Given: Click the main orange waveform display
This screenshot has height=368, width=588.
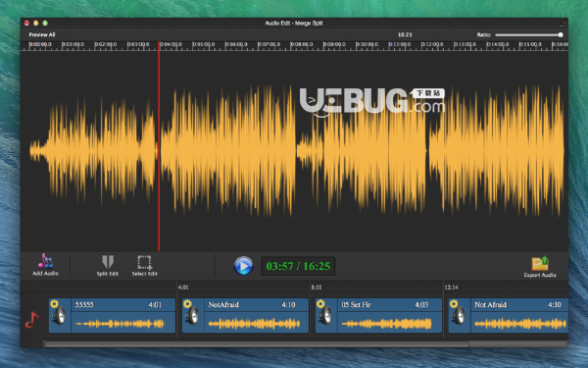Looking at the screenshot, I should pos(296,150).
